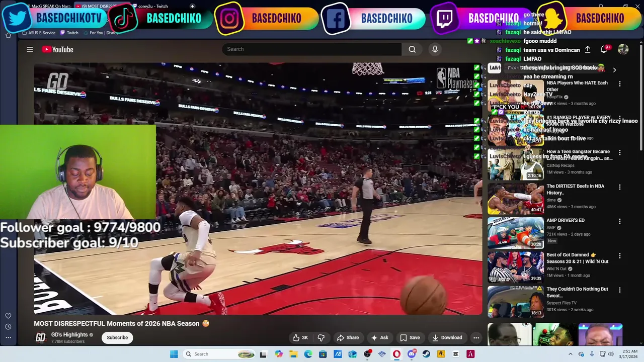The width and height of the screenshot is (644, 362).
Task: Open Outlook from the taskbar
Action: [x=352, y=354]
